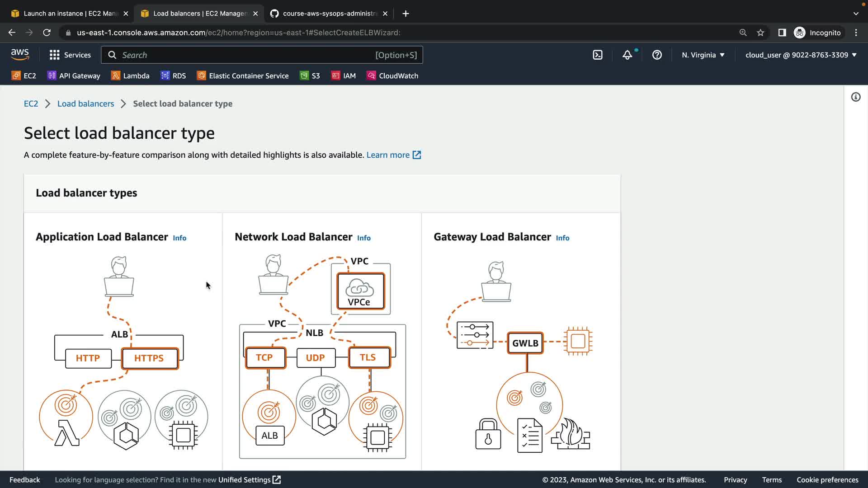Open the AWS CloudShell icon
The image size is (868, 488).
[x=598, y=55]
